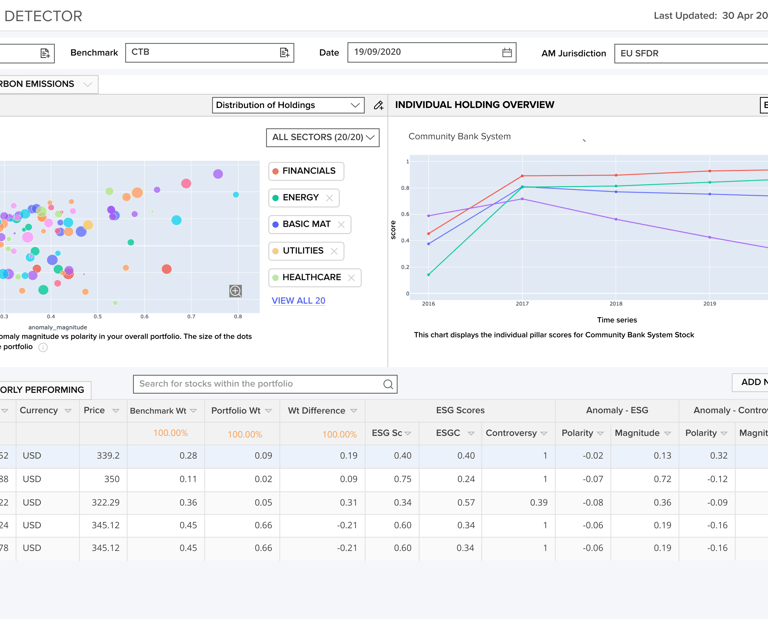Open benchmark file picker icon
The height and width of the screenshot is (619, 768).
pyautogui.click(x=284, y=53)
